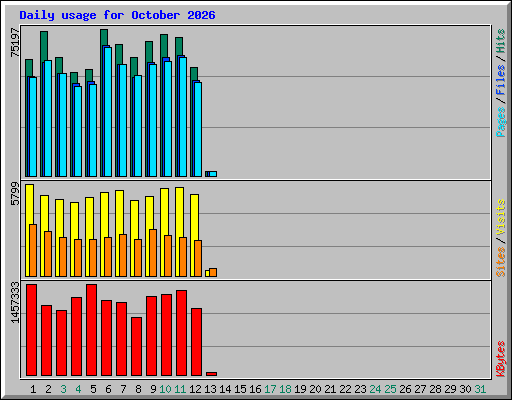
Task: Select the orange Sites bar for day 9
Action: click(153, 253)
